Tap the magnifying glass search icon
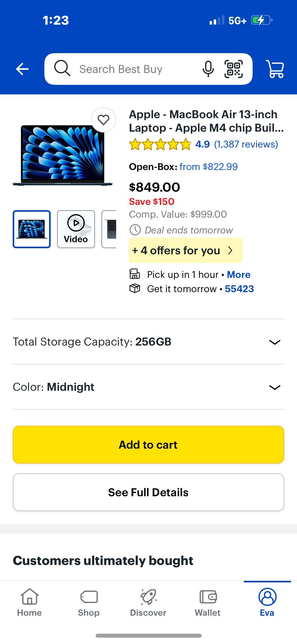This screenshot has height=644, width=297. pos(62,68)
